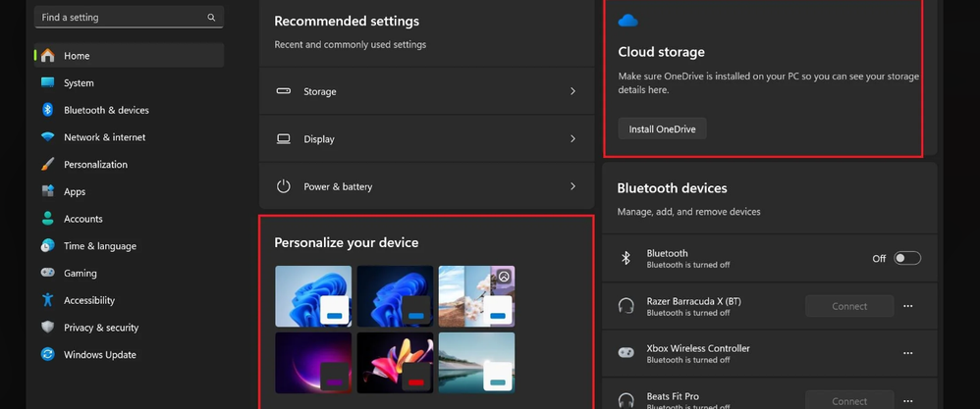The width and height of the screenshot is (980, 409).
Task: Click the Personalize your device heading
Action: [x=347, y=242]
